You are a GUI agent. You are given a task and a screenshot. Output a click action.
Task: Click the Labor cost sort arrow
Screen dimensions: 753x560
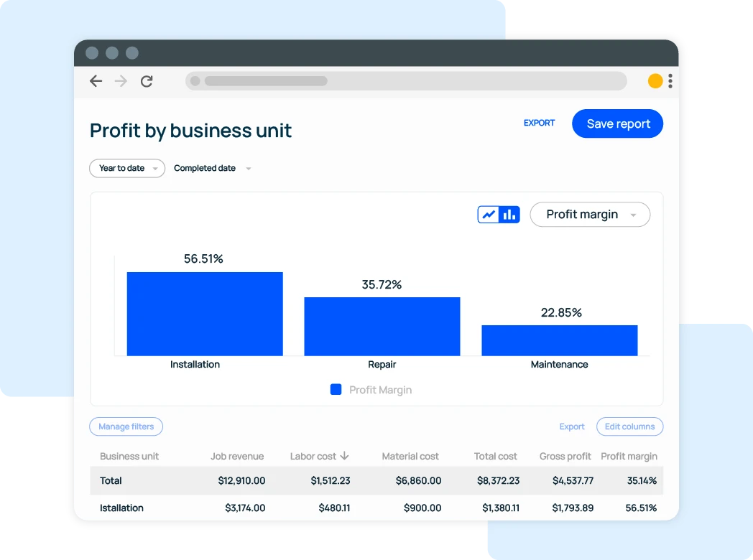pyautogui.click(x=344, y=456)
